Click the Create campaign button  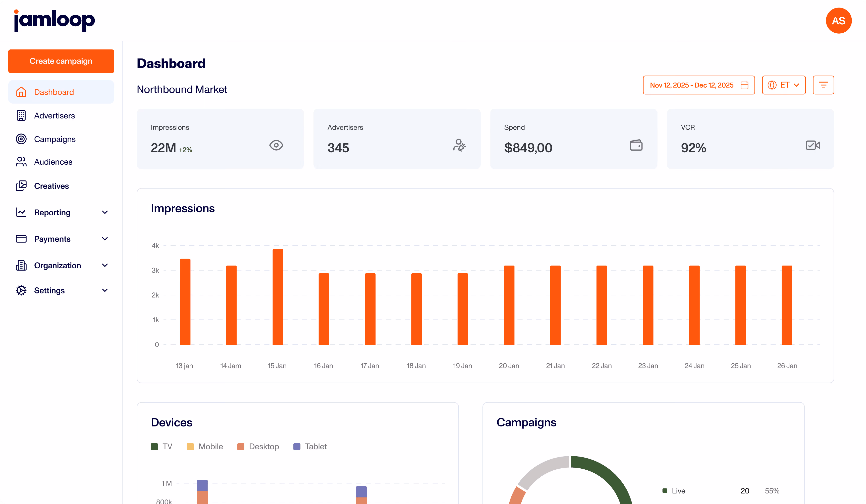click(x=61, y=61)
